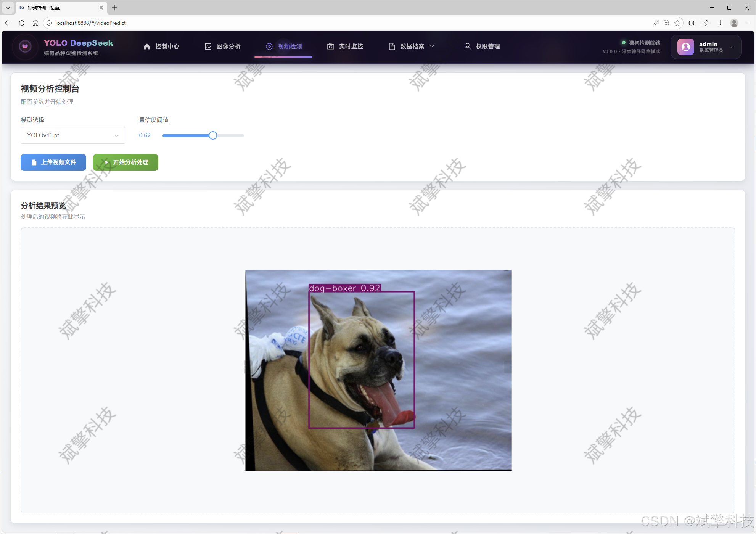Open the browser extensions puzzle icon
Viewport: 756px width, 534px height.
(691, 23)
